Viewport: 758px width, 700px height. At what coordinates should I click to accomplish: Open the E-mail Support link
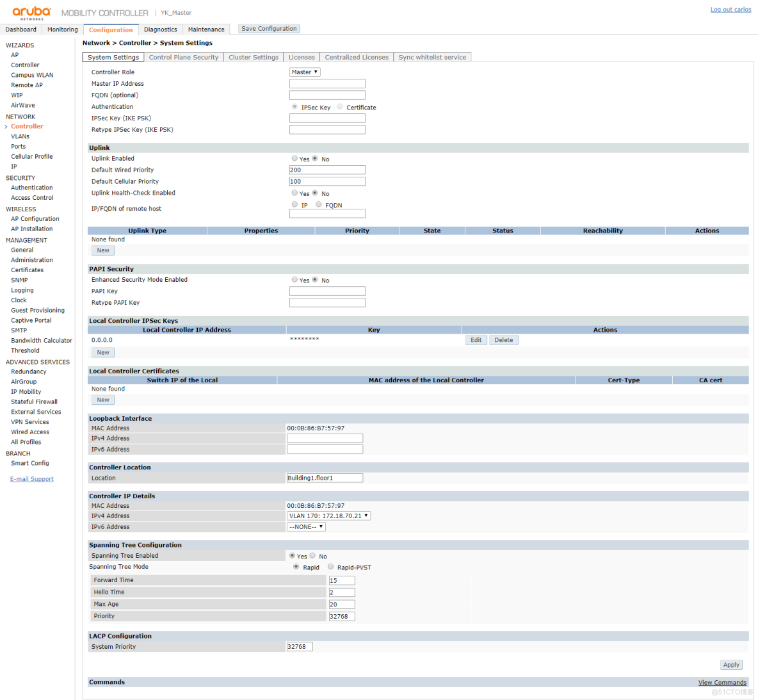(x=32, y=479)
